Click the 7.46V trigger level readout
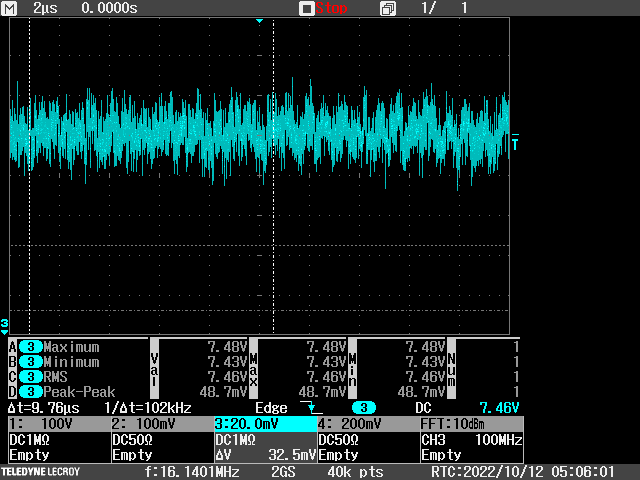 [499, 408]
